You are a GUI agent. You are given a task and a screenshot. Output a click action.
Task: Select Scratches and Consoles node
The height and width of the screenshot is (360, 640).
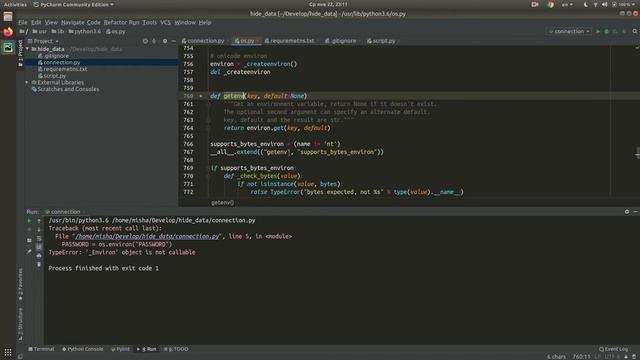tap(65, 89)
